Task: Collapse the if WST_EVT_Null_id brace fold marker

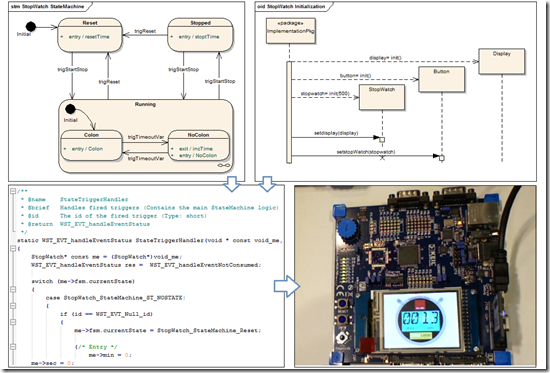Action: [13, 322]
